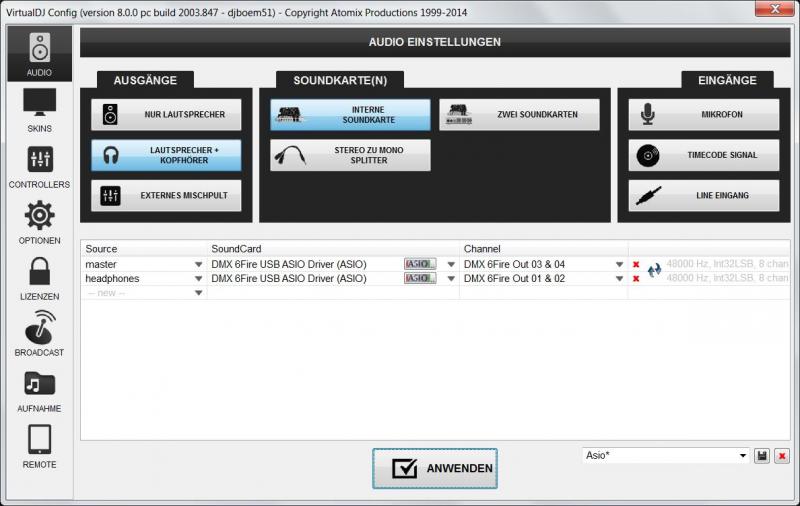
Task: Open the Asio* profile dropdown
Action: tap(743, 456)
